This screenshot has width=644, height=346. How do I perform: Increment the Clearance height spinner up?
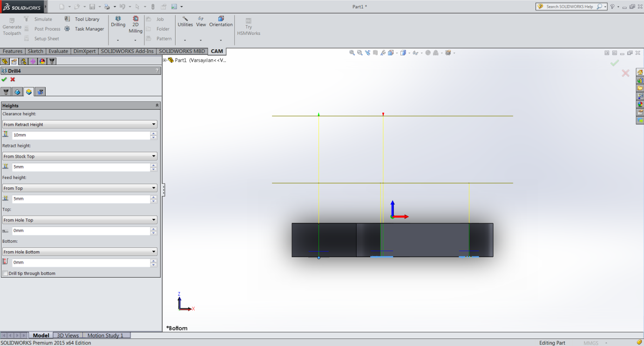154,133
